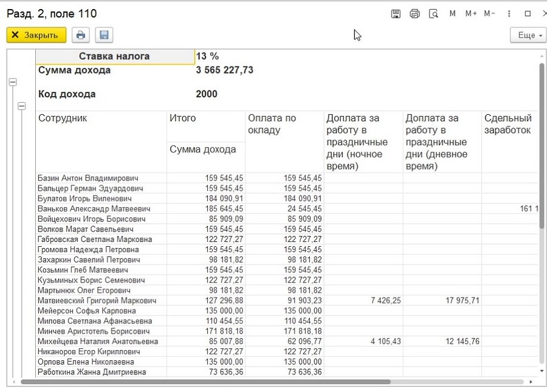This screenshot has height=392, width=547.
Task: Click the title bar print icon
Action: [415, 14]
